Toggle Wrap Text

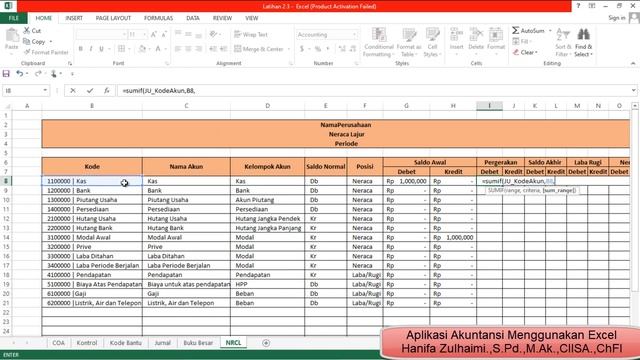pyautogui.click(x=251, y=35)
